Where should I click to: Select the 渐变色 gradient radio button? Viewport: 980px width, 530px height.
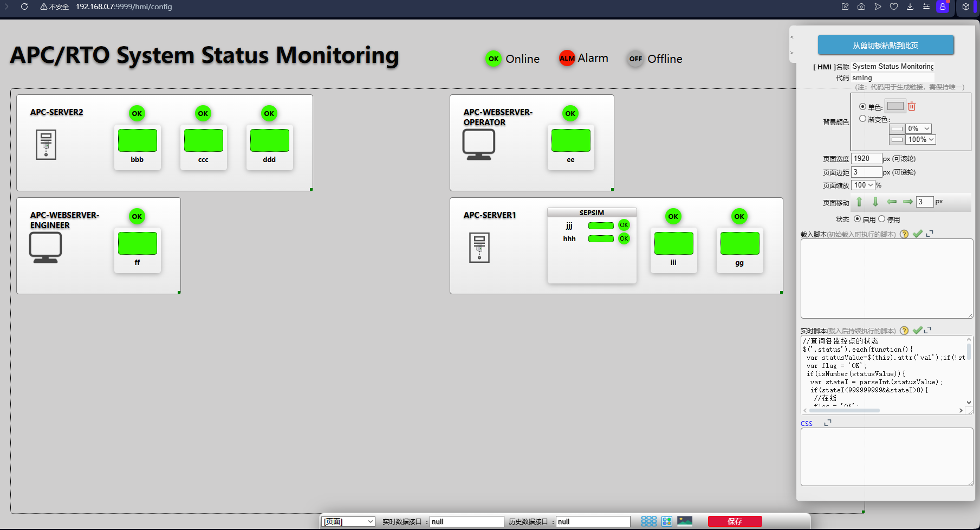[862, 119]
